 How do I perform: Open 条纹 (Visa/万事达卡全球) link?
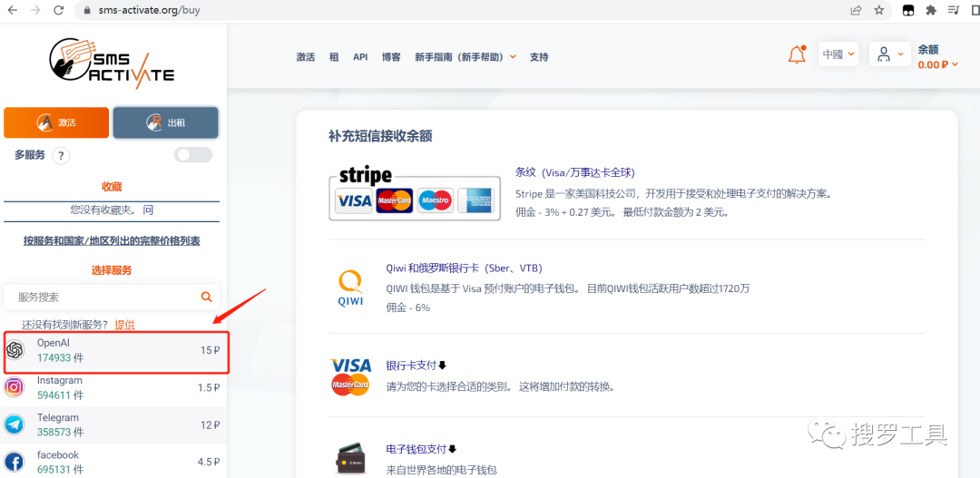575,172
